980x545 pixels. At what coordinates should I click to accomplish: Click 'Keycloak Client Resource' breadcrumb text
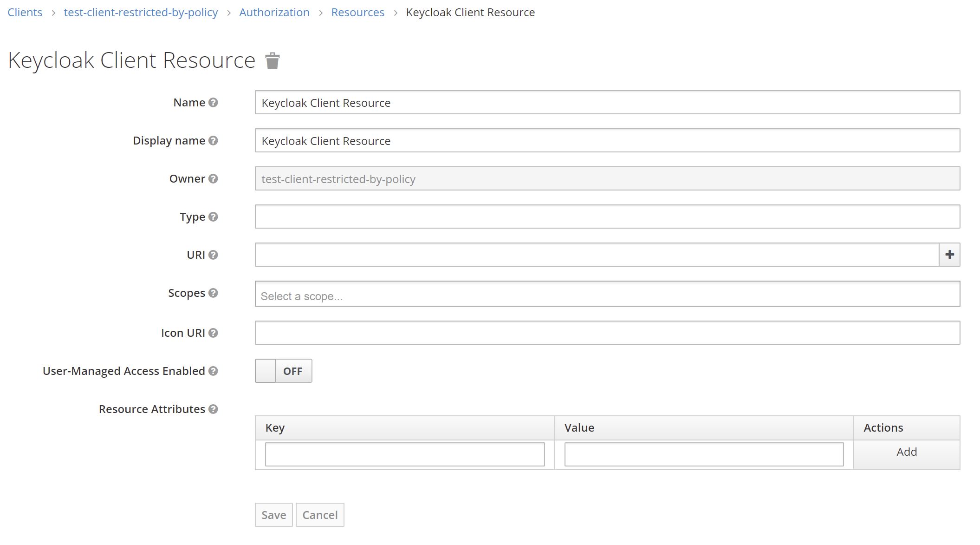pyautogui.click(x=470, y=13)
